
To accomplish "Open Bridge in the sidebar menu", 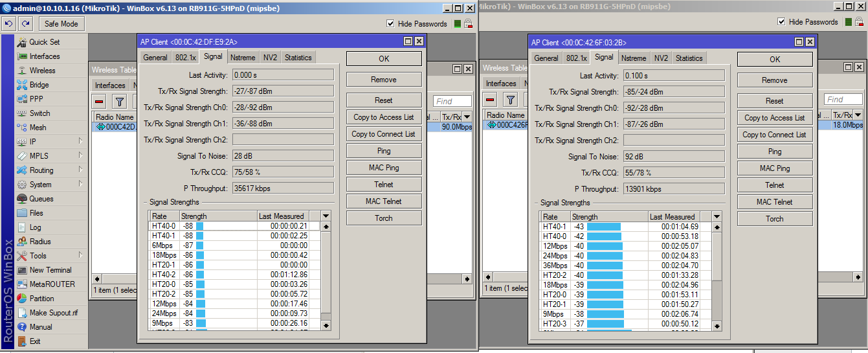I will pos(39,85).
